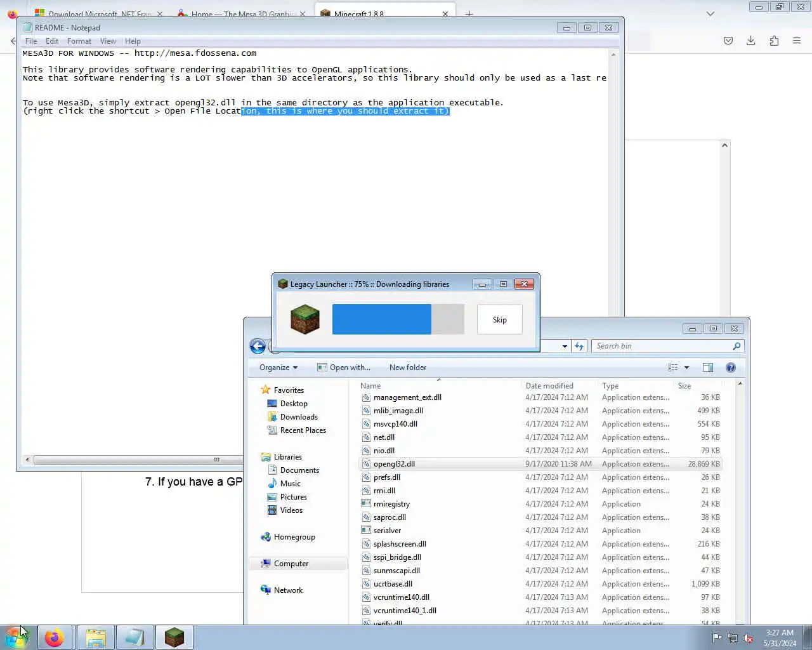The width and height of the screenshot is (812, 650).
Task: Select Music library
Action: click(x=290, y=484)
